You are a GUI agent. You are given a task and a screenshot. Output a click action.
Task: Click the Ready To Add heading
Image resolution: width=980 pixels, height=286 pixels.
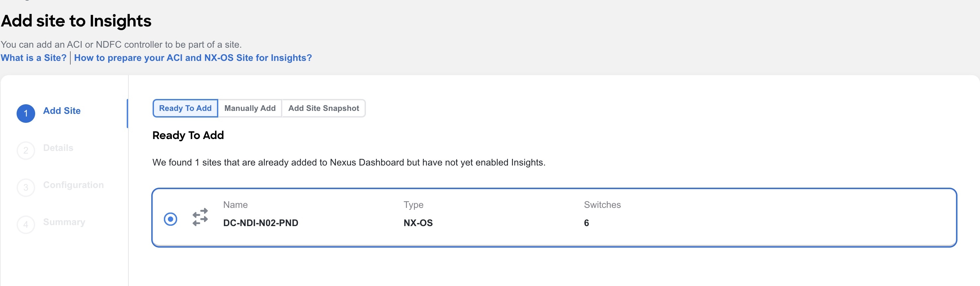point(188,135)
